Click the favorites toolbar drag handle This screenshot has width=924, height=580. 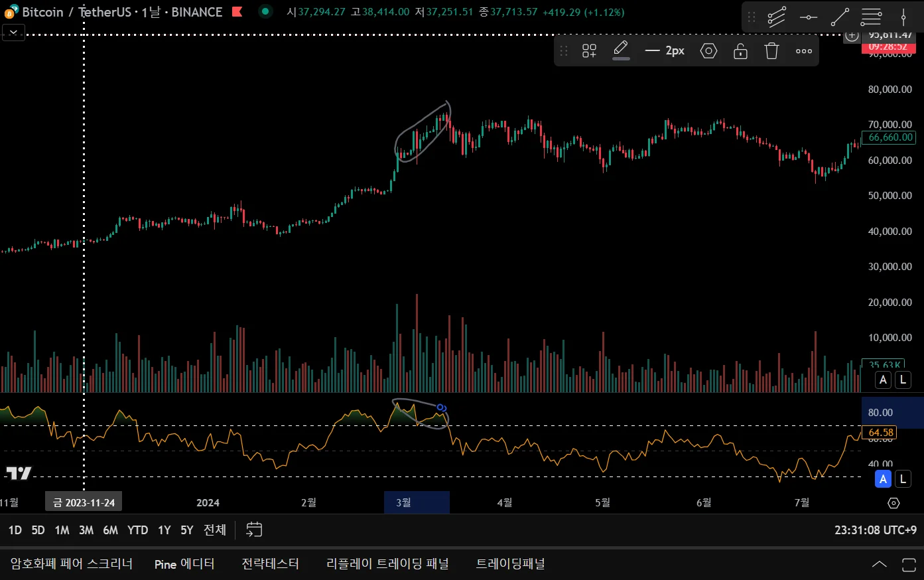752,17
